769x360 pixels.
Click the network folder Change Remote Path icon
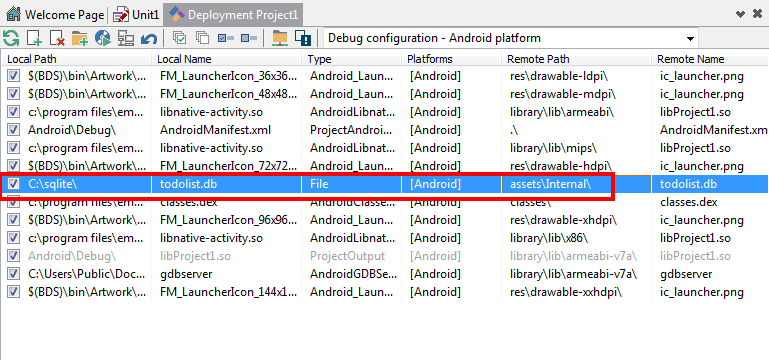[280, 38]
